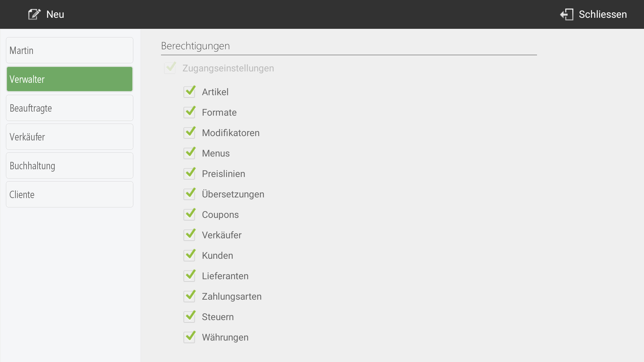Image resolution: width=644 pixels, height=362 pixels.
Task: Uncheck the Lieferanten checkbox
Action: [x=190, y=276]
